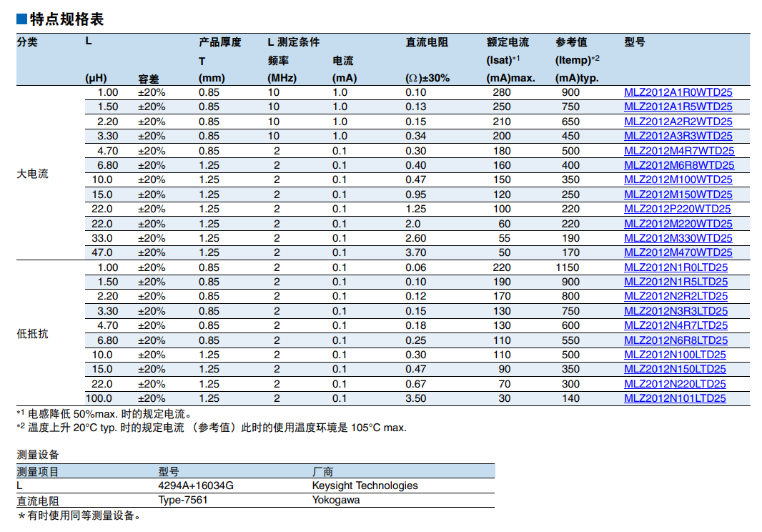Follow the MLZ2012P220WTD25 link
Image resolution: width=762 pixels, height=532 pixels.
point(678,209)
